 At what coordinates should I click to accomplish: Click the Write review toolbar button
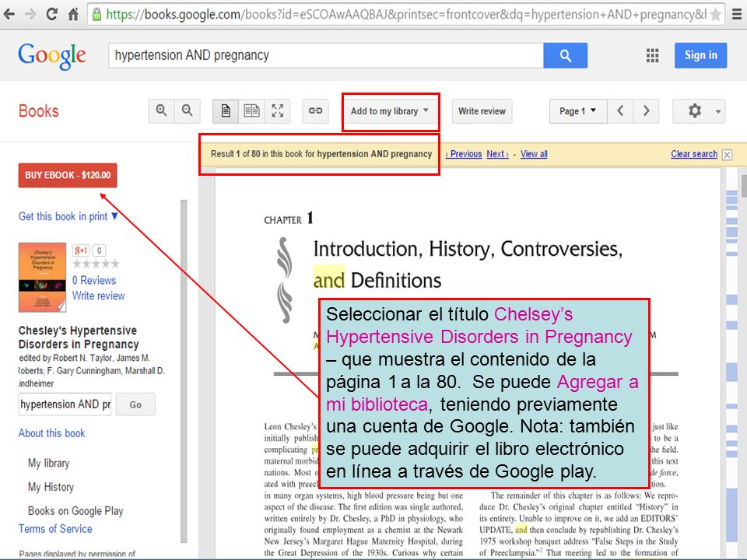[482, 111]
